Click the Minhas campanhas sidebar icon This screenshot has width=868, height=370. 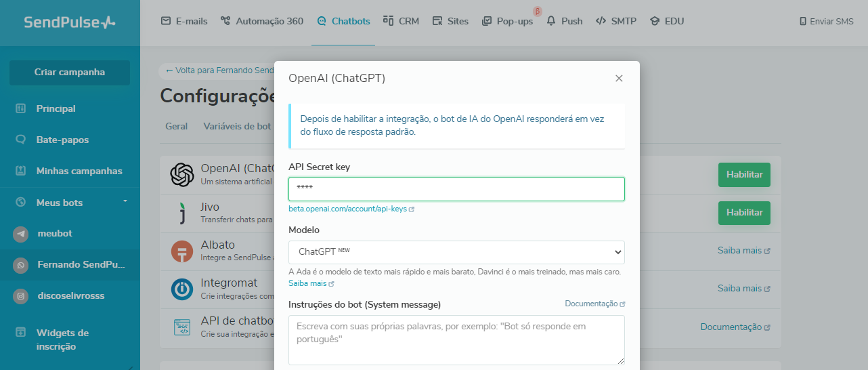click(x=21, y=171)
